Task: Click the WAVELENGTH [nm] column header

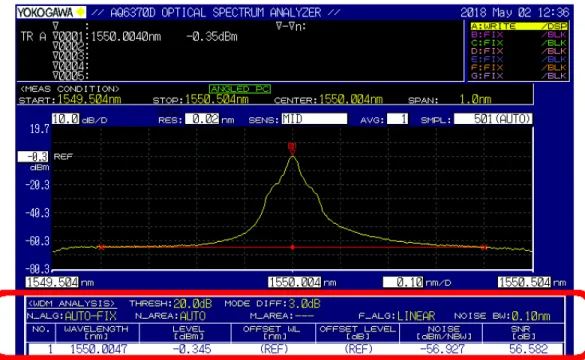Action: point(97,333)
